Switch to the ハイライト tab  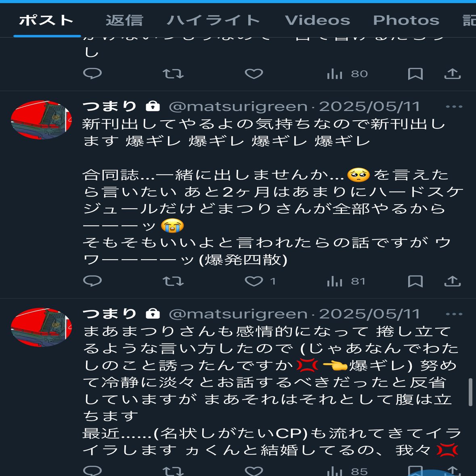coord(214,20)
